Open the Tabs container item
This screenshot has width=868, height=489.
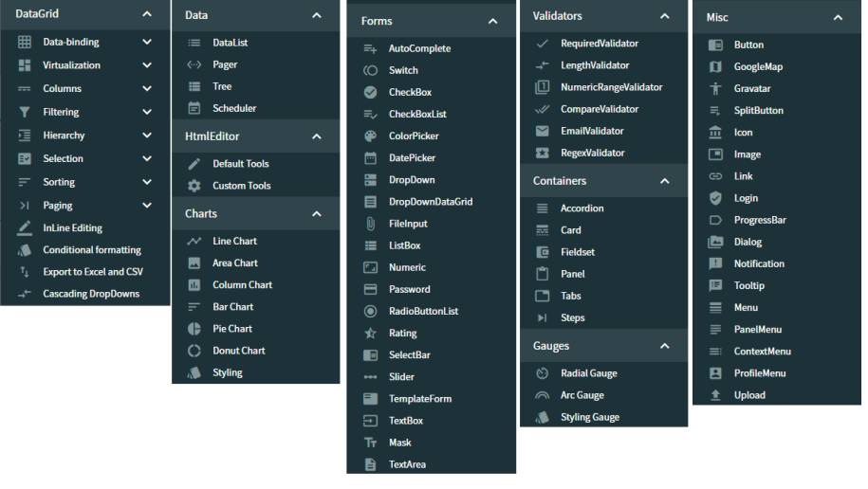[604, 296]
